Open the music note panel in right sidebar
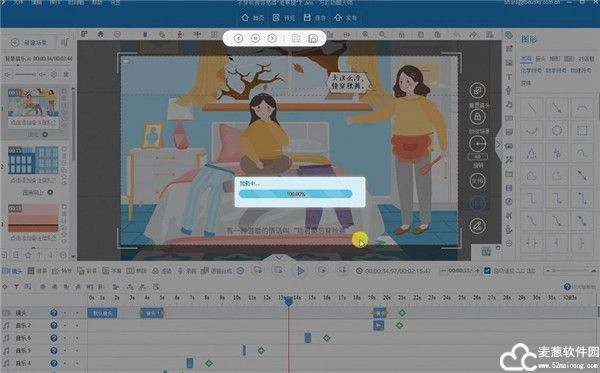The image size is (600, 373). coord(509,104)
